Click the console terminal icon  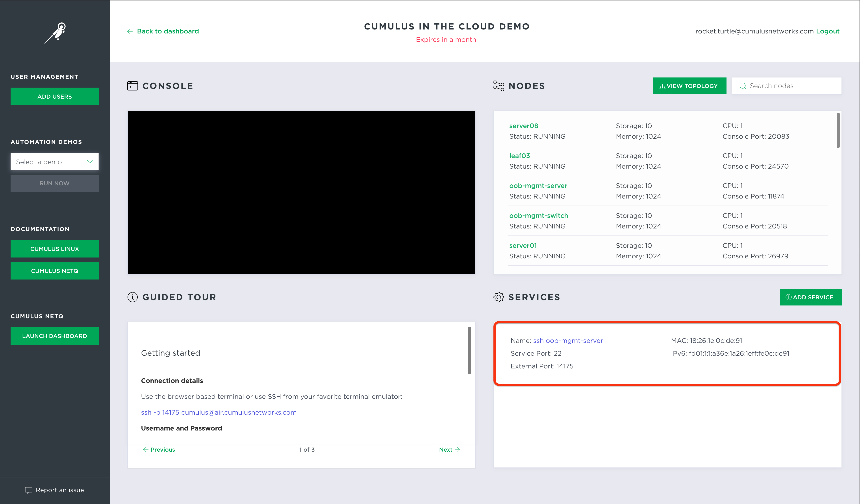[x=132, y=86]
